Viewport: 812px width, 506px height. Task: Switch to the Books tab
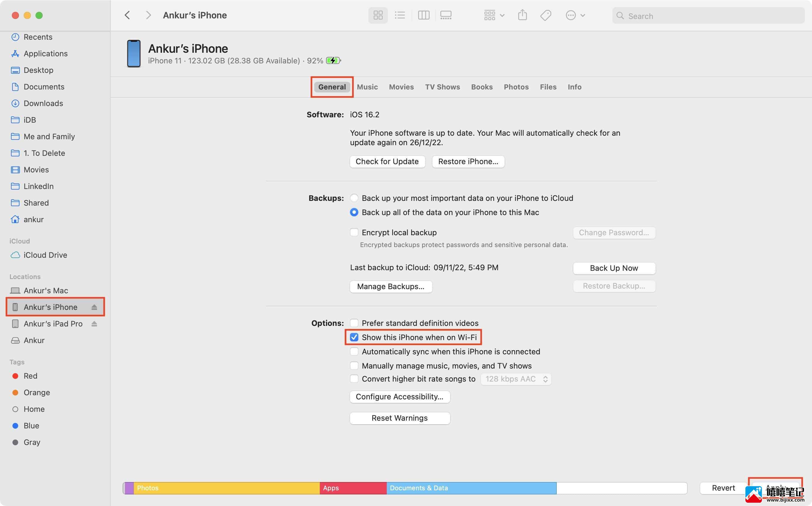click(x=482, y=87)
